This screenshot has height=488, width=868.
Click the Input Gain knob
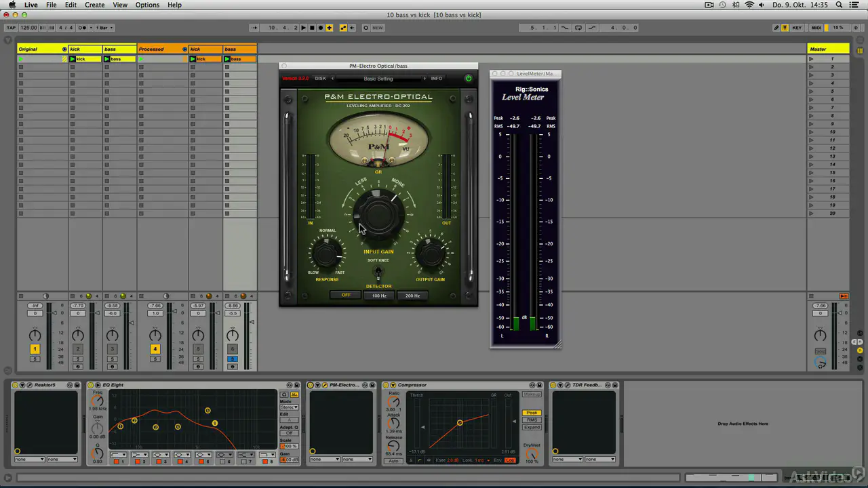(x=378, y=213)
